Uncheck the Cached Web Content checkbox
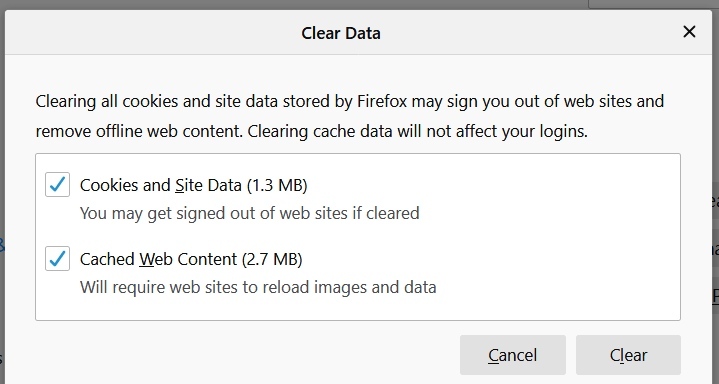This screenshot has width=719, height=384. [x=57, y=258]
